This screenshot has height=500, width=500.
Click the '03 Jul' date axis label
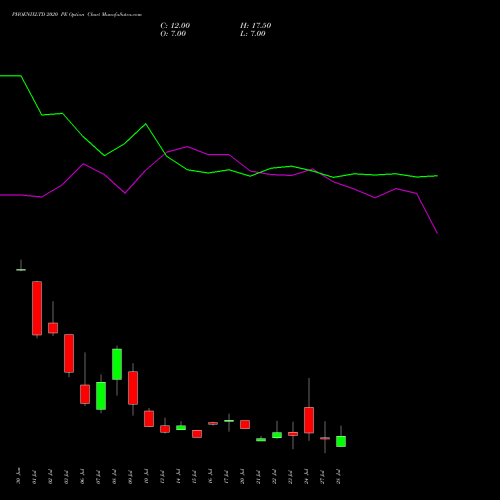tap(66, 477)
